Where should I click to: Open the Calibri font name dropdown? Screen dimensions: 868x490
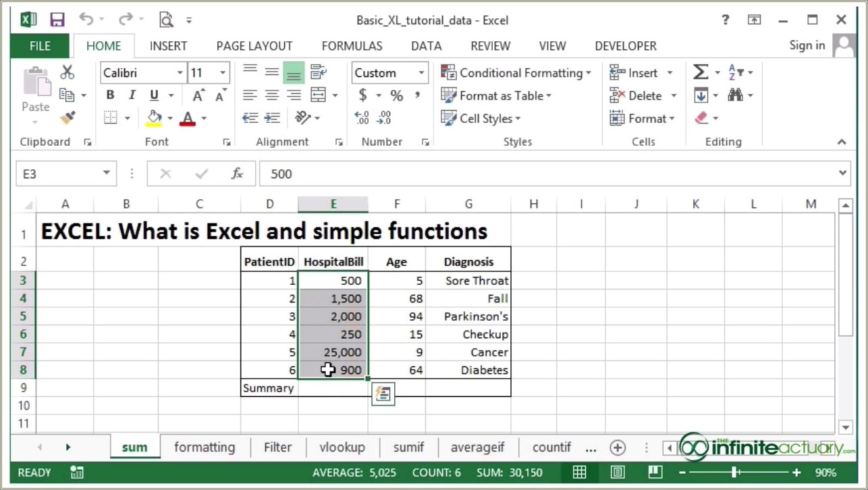tap(180, 73)
